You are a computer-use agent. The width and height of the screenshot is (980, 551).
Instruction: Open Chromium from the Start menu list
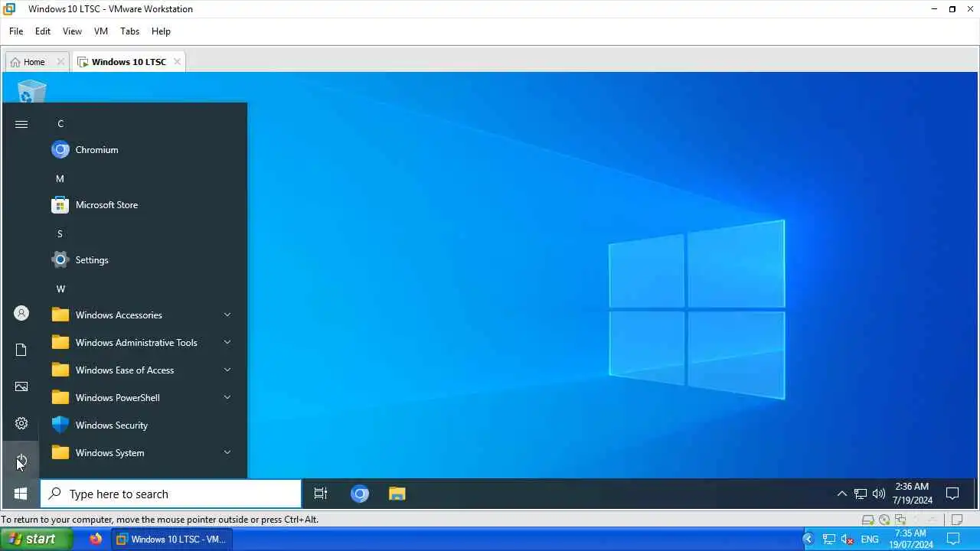point(143,150)
